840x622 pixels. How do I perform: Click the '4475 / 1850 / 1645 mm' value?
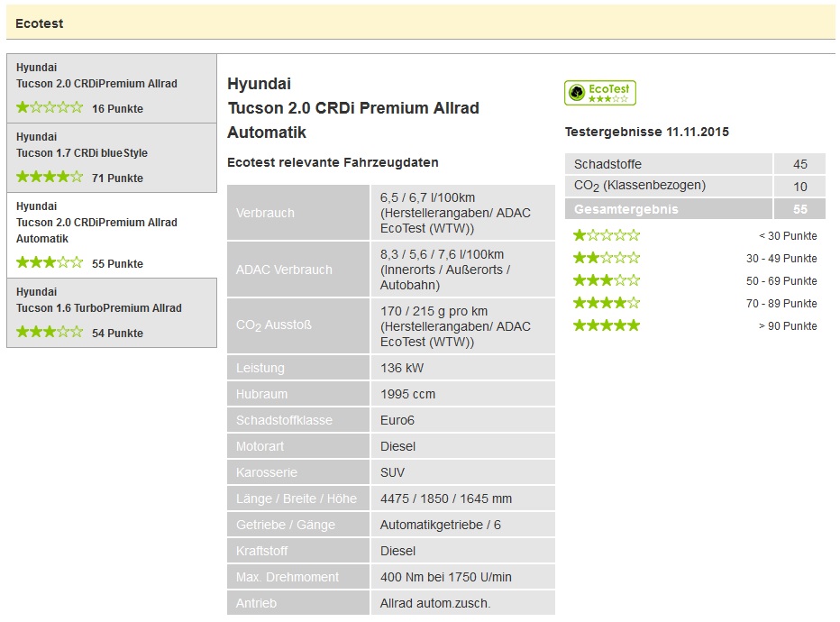446,499
